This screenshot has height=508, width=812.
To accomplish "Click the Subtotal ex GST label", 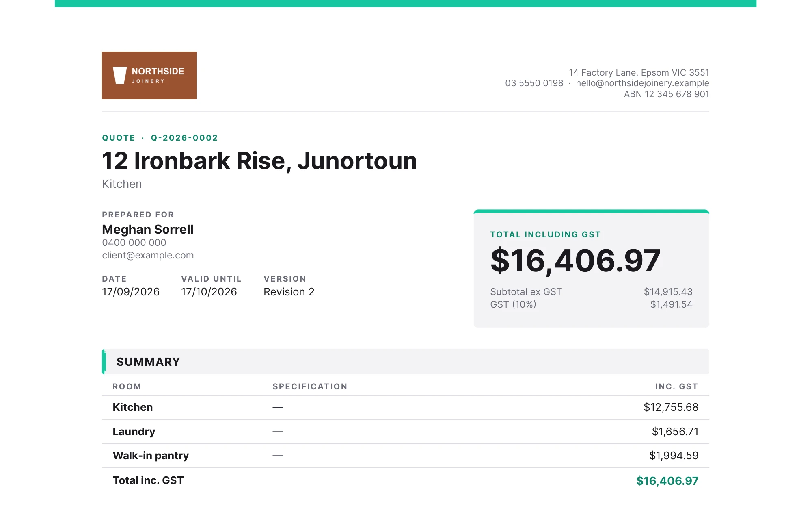I will click(x=526, y=292).
